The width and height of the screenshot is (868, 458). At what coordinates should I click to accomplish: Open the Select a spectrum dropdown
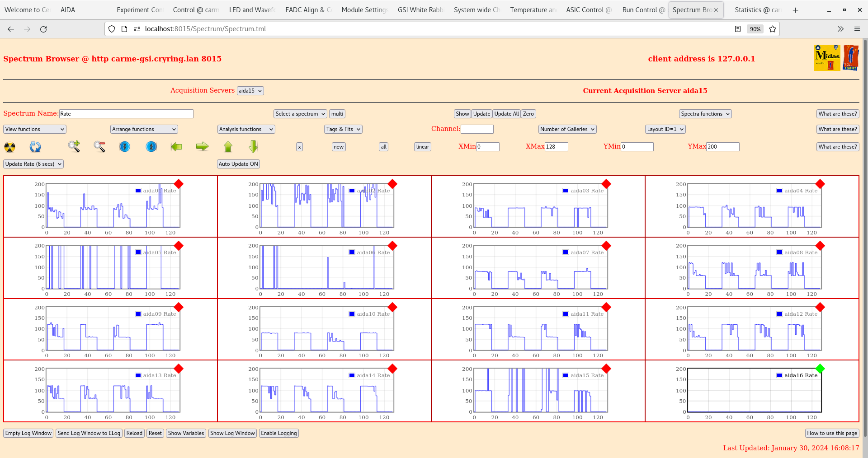click(300, 113)
